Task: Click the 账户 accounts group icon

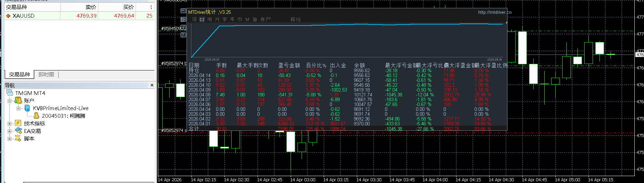Action: [x=18, y=100]
